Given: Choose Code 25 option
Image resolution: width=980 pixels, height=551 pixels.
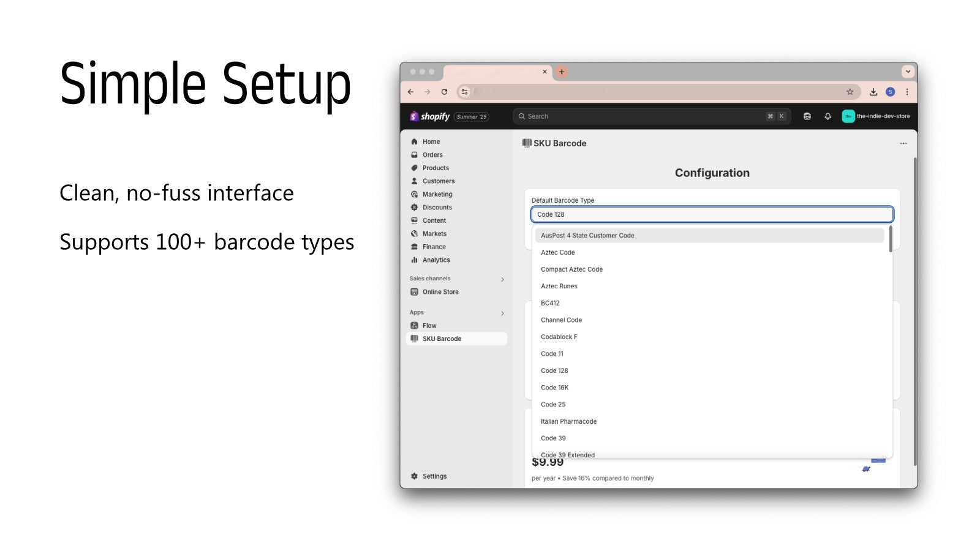Looking at the screenshot, I should pyautogui.click(x=709, y=405).
